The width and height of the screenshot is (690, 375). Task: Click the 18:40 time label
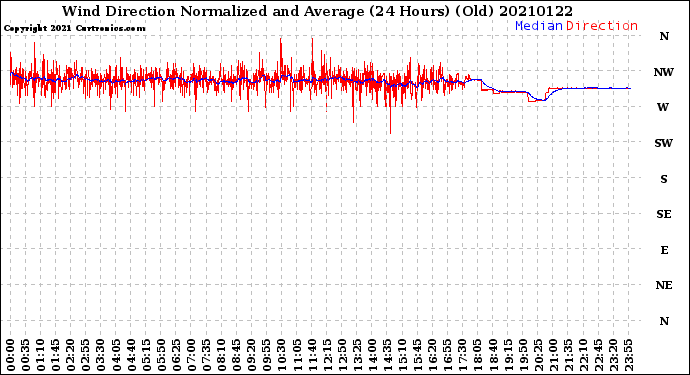pyautogui.click(x=493, y=355)
